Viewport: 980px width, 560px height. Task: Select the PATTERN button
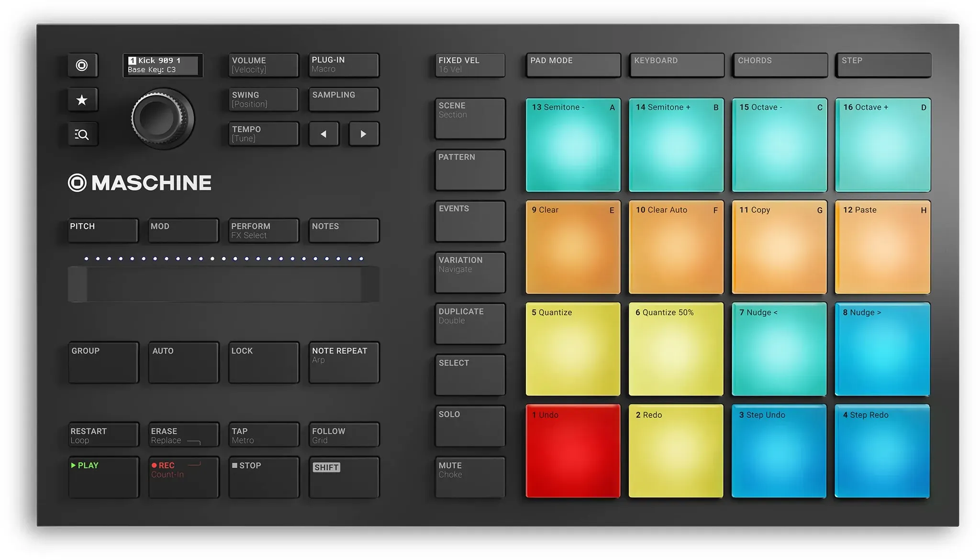pos(470,170)
